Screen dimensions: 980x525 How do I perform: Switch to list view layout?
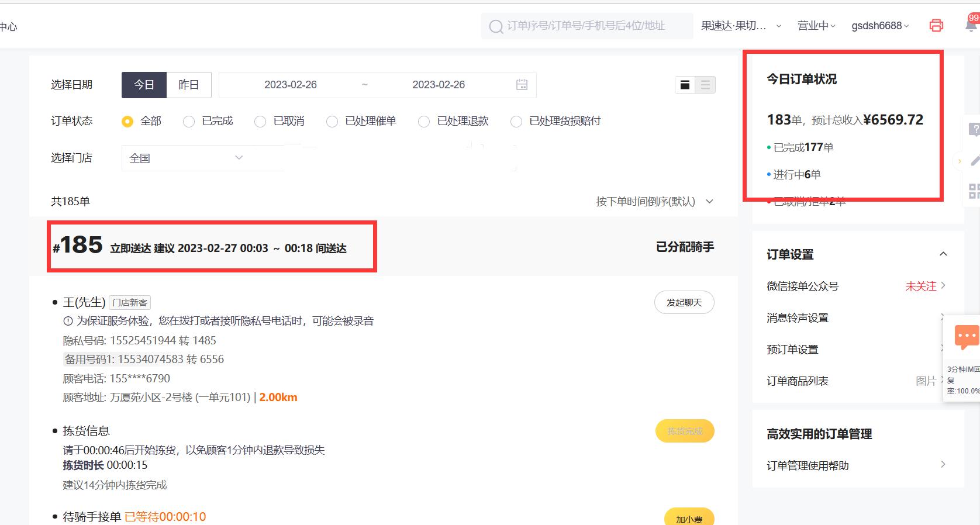705,85
